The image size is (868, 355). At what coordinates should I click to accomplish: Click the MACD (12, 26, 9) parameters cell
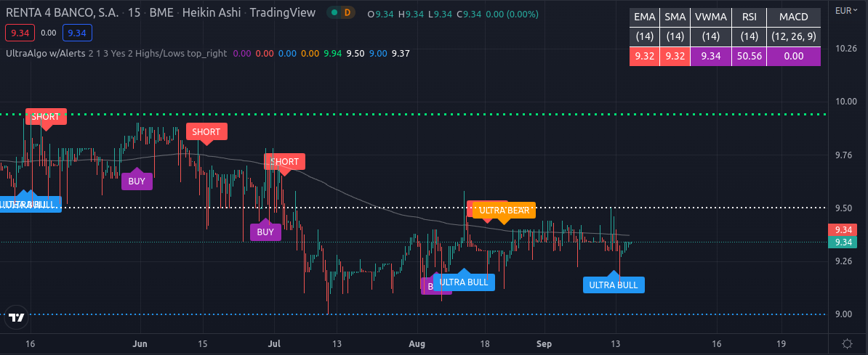coord(793,37)
